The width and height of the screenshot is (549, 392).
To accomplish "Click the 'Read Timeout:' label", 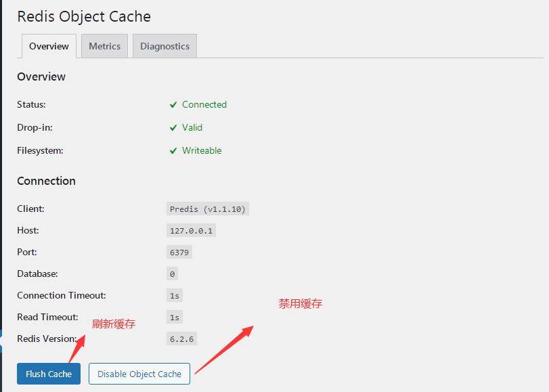I will pyautogui.click(x=47, y=318).
